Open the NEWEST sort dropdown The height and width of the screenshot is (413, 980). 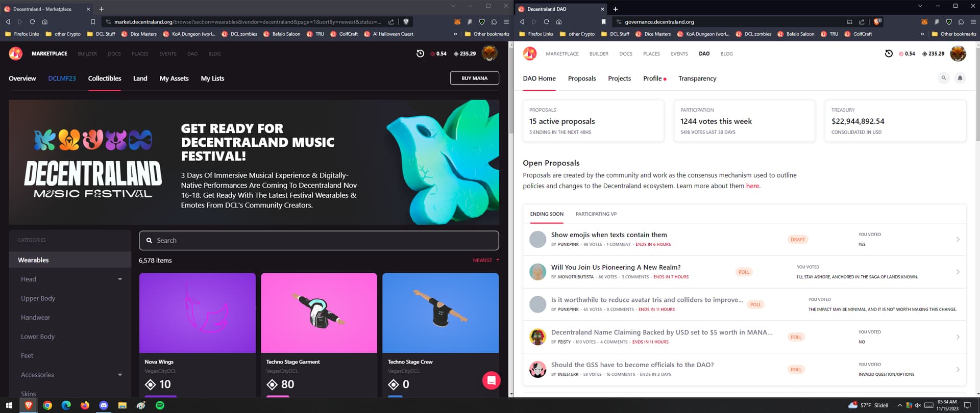pyautogui.click(x=486, y=260)
